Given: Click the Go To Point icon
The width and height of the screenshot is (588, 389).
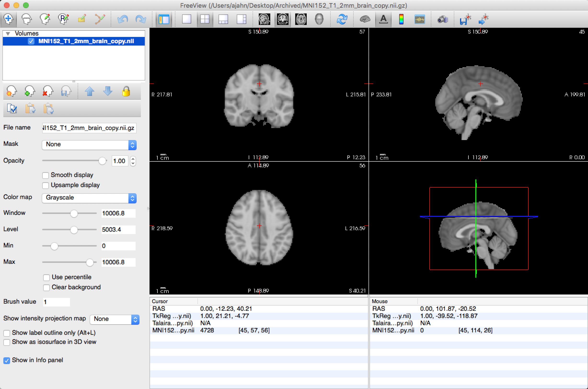Looking at the screenshot, I should pos(484,19).
